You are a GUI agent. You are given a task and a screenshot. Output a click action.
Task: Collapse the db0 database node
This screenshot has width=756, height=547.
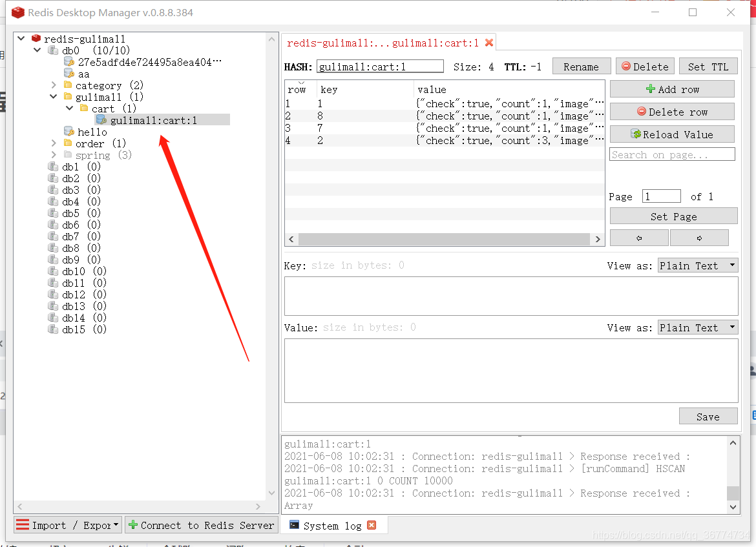(37, 50)
